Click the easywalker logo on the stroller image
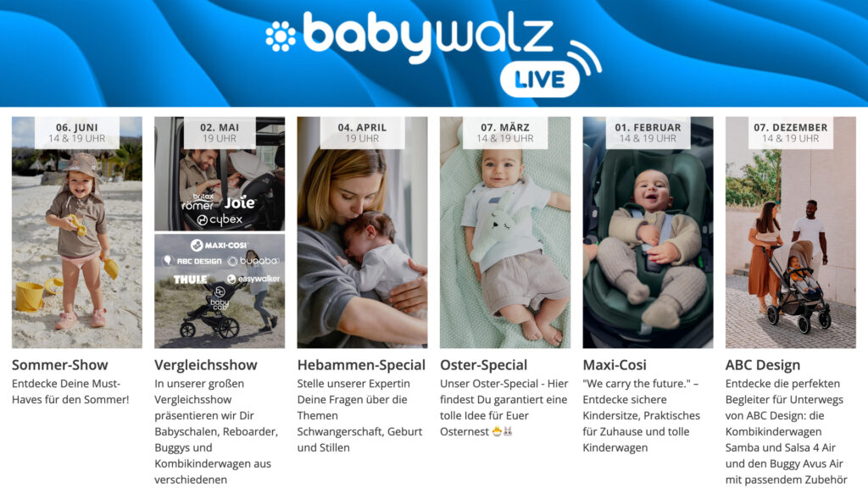 point(253,279)
